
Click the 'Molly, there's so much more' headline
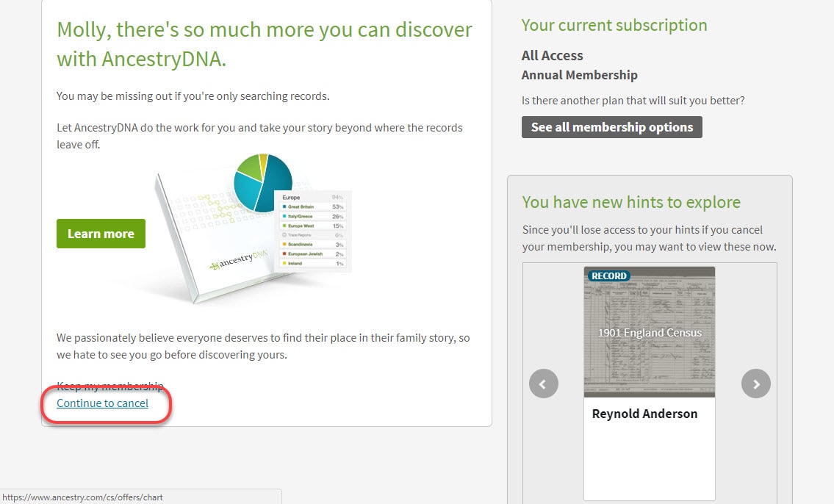(265, 44)
